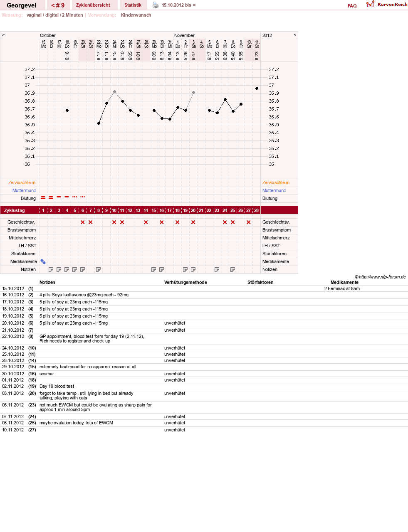Screen dimensions: 408x532
Task: Click the Geschlechtsv. X mark on day 24
Action: pyautogui.click(x=225, y=222)
